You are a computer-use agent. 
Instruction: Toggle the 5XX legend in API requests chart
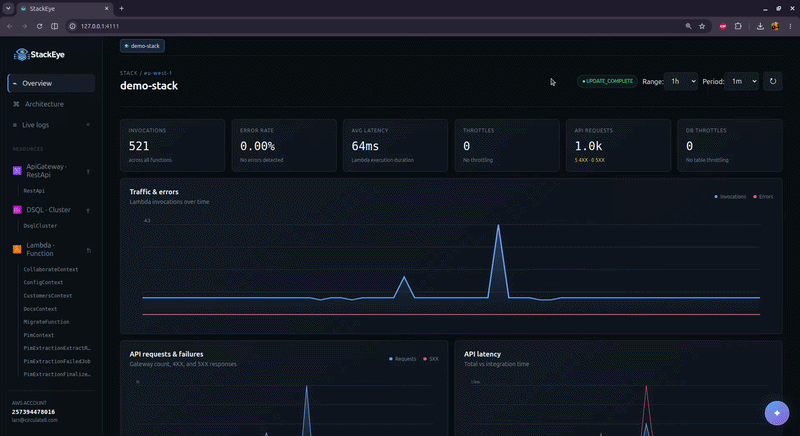(x=431, y=359)
